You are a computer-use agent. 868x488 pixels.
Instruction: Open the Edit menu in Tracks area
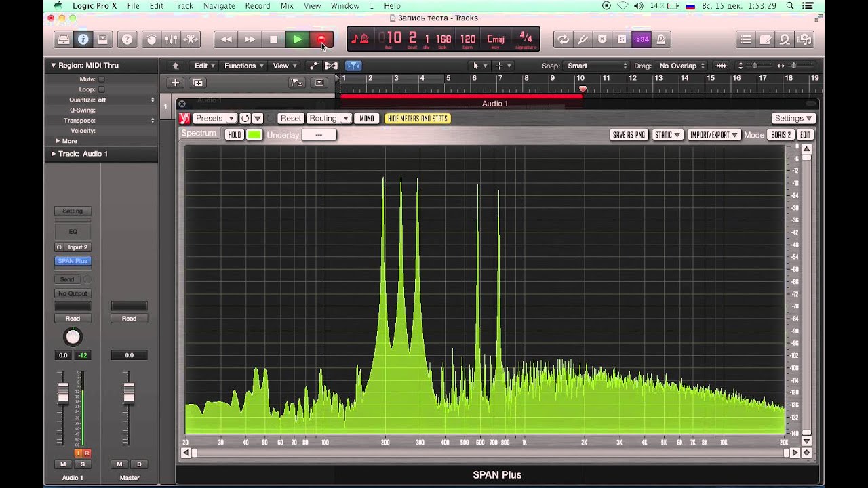(204, 66)
